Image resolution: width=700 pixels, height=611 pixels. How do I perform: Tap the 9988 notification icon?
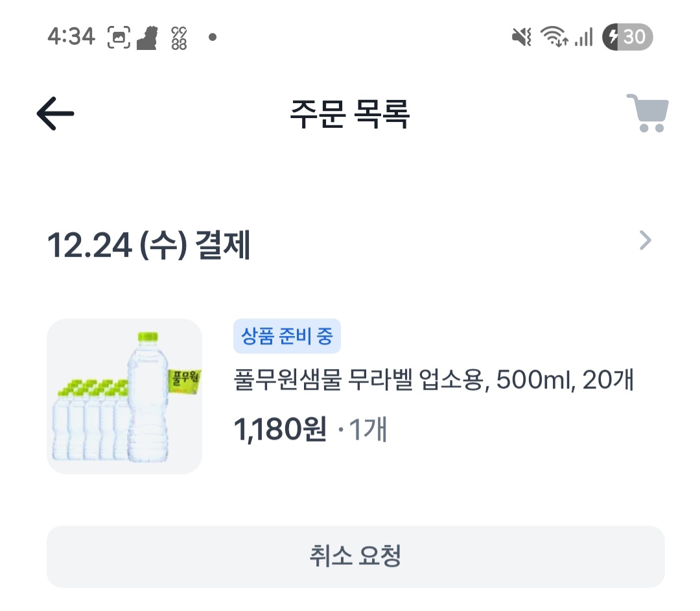click(x=179, y=38)
